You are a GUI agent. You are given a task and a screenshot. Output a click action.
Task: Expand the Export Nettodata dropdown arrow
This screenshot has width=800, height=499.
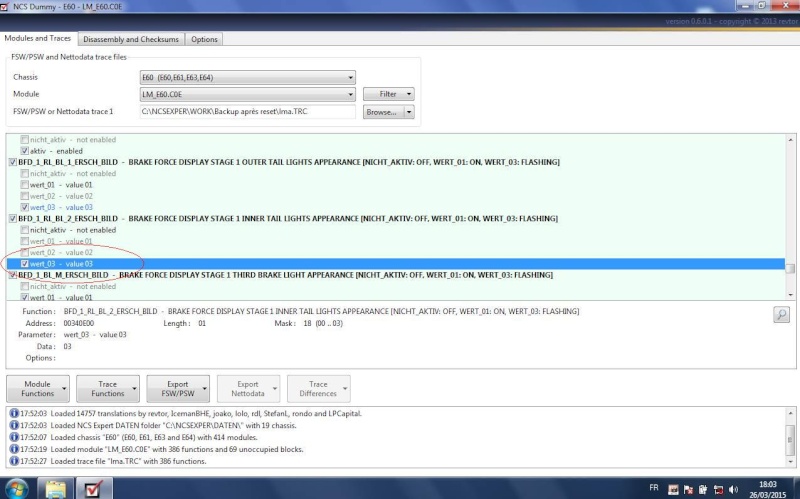tap(274, 389)
